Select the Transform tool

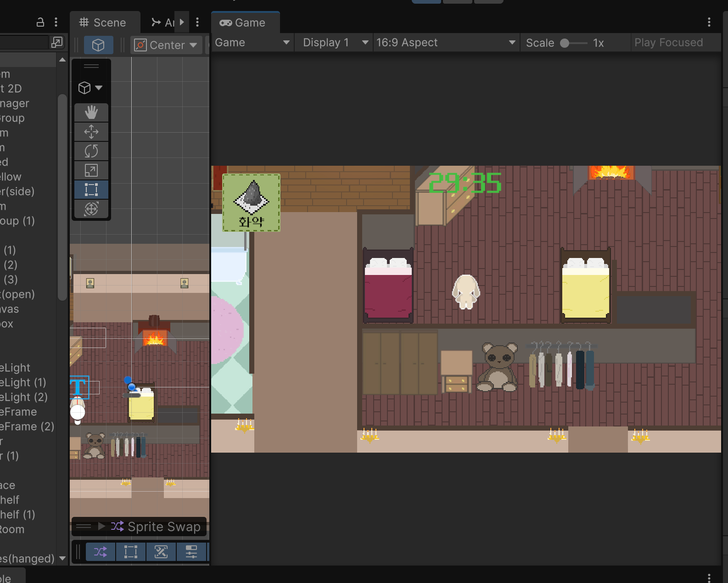point(91,209)
